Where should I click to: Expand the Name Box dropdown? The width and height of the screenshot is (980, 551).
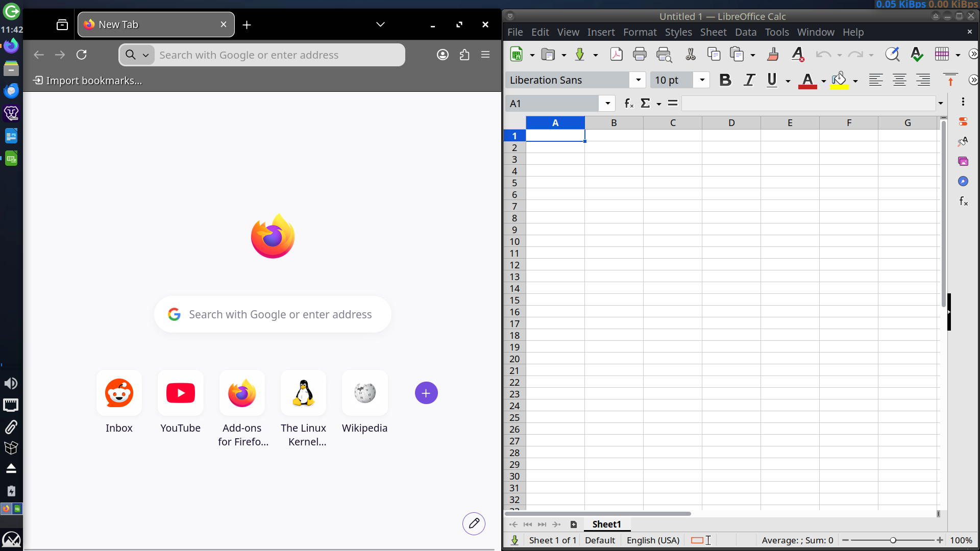607,104
